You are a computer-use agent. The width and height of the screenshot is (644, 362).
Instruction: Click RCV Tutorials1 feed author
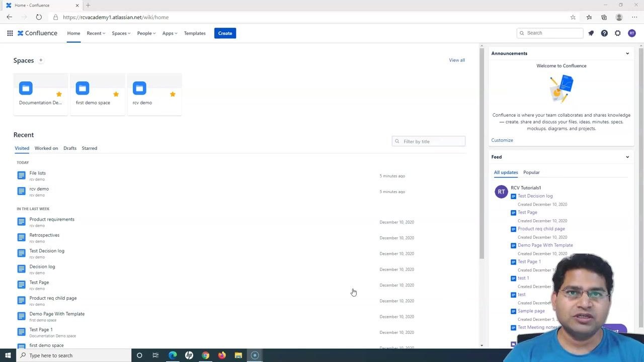[526, 188]
